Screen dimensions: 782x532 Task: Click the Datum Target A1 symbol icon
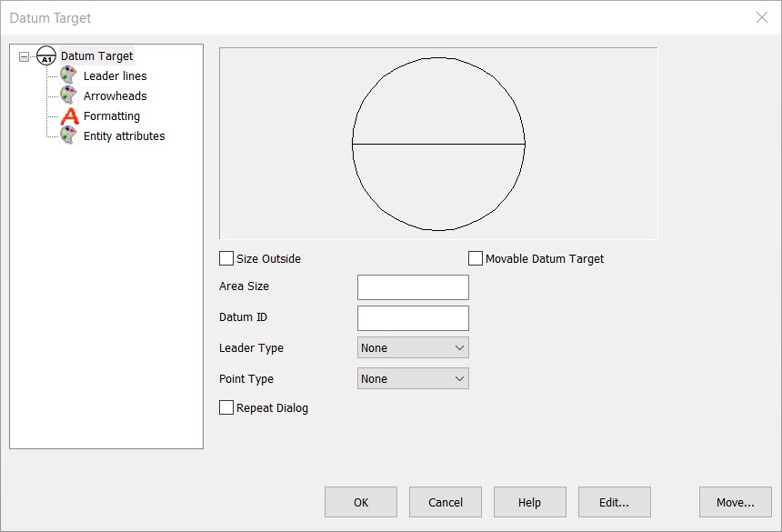tap(44, 55)
